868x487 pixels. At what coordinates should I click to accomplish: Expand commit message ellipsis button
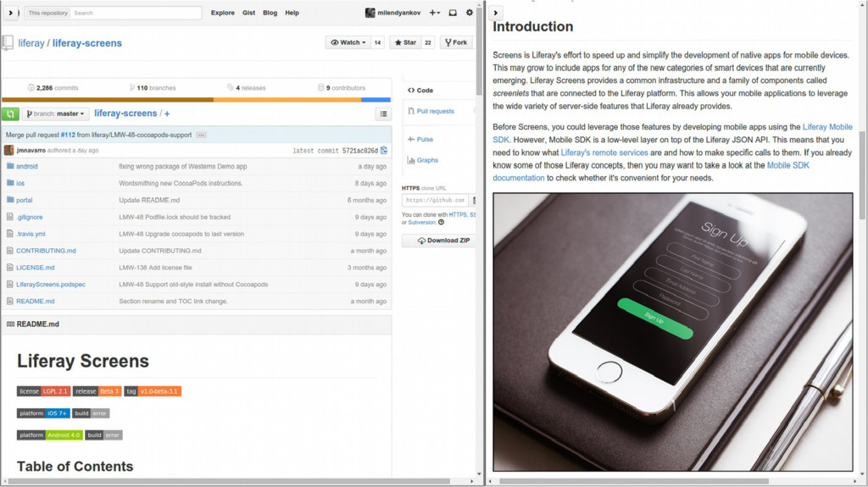pyautogui.click(x=201, y=135)
